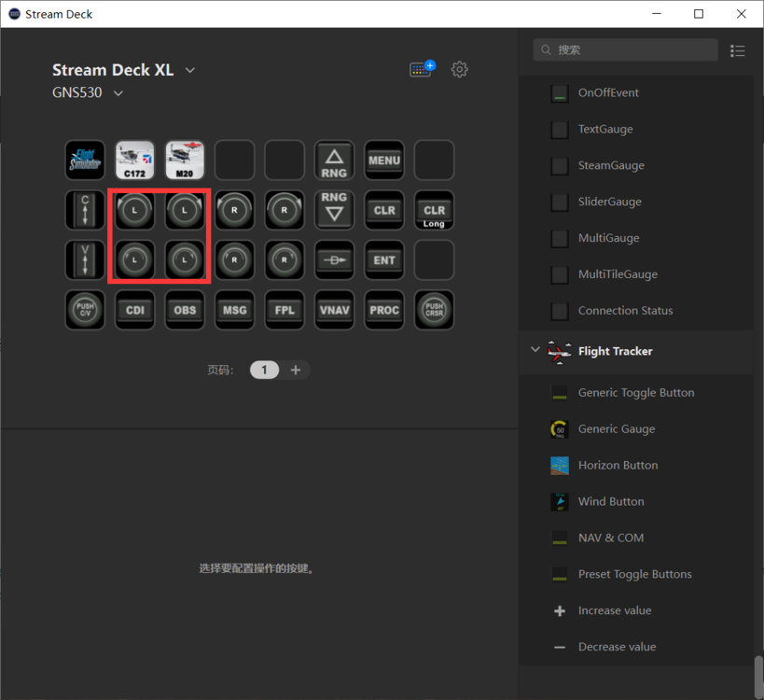Collapse the Flight Tracker category

tap(535, 351)
